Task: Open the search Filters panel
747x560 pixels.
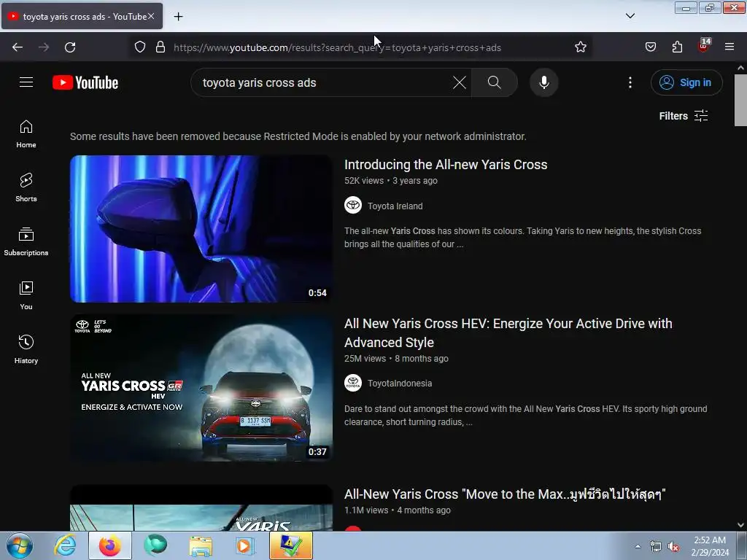Action: pyautogui.click(x=683, y=116)
